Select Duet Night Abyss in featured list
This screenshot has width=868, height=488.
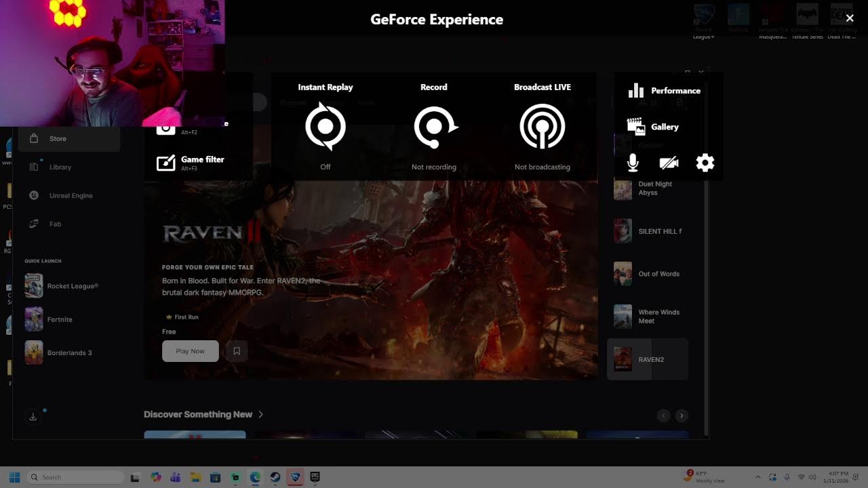point(648,188)
